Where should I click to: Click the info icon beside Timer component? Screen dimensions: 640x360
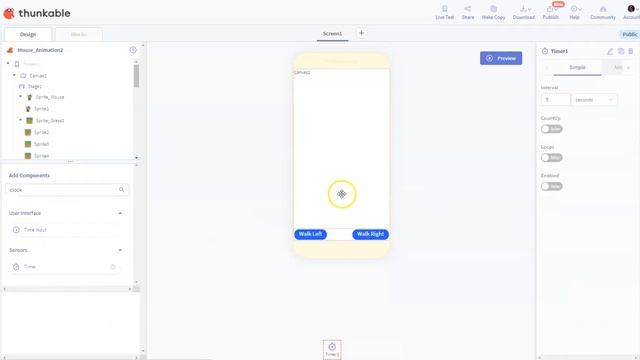point(113,267)
